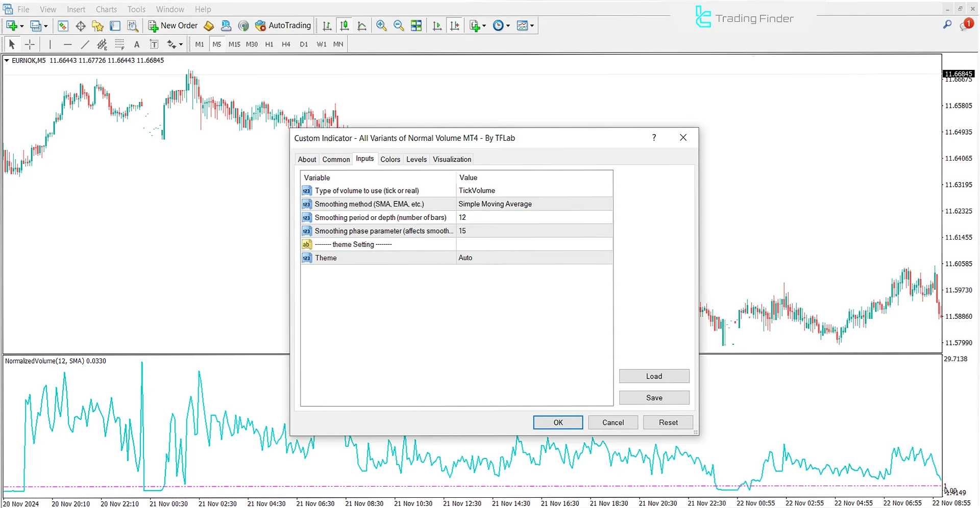This screenshot has width=980, height=508.
Task: Switch the timeframe to H1
Action: pyautogui.click(x=269, y=44)
